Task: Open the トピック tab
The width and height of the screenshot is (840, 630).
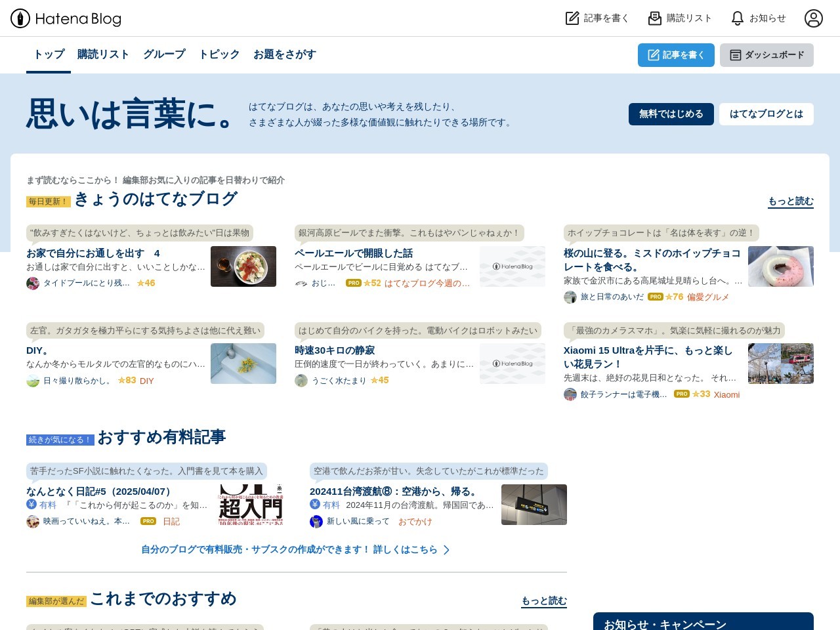Action: tap(219, 54)
